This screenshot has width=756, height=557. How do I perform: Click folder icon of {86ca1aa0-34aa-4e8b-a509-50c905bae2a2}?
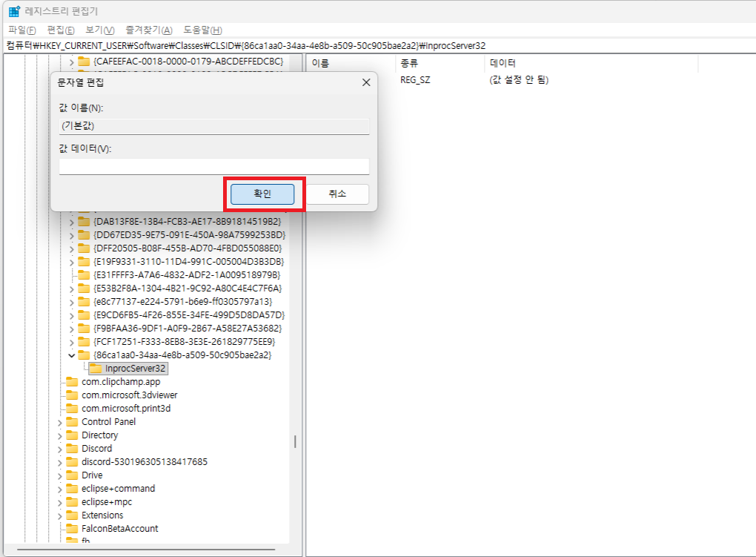(x=84, y=355)
